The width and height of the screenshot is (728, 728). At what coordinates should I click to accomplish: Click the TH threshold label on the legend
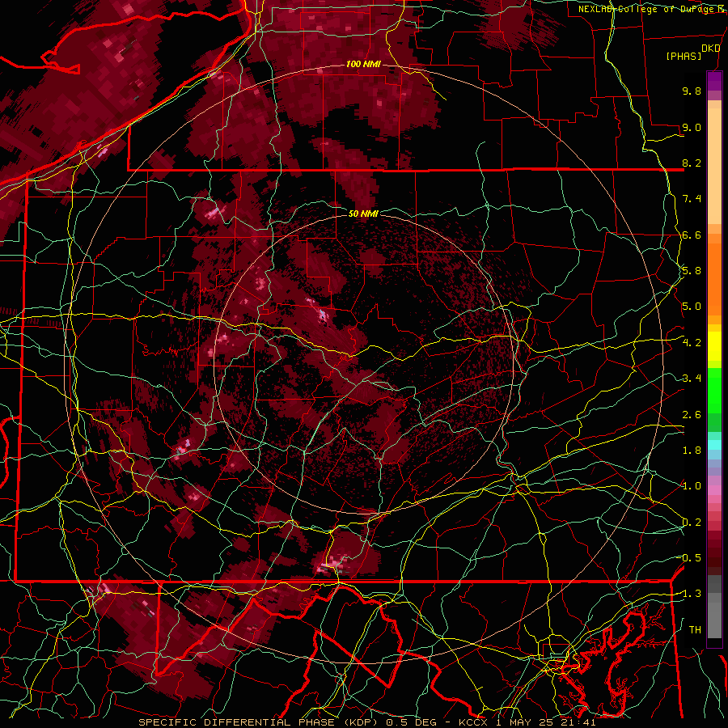click(x=695, y=630)
